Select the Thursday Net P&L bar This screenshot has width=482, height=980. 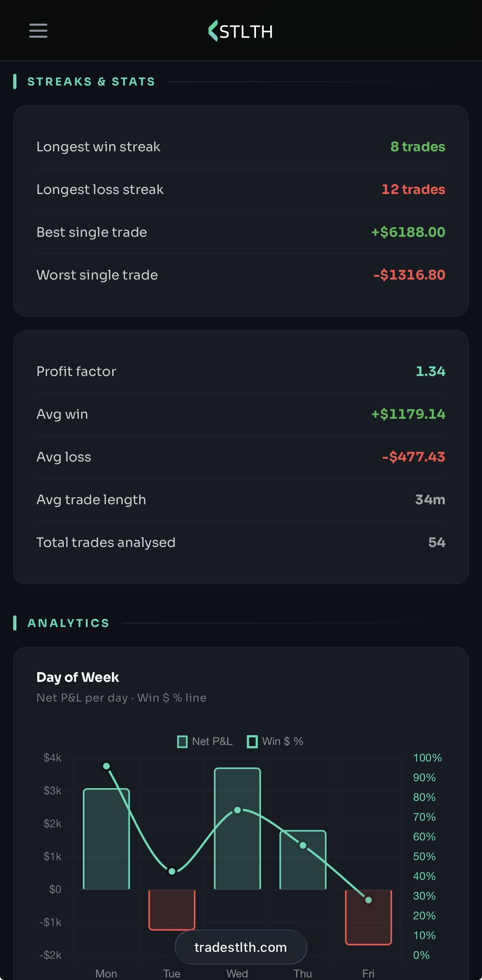tap(303, 860)
